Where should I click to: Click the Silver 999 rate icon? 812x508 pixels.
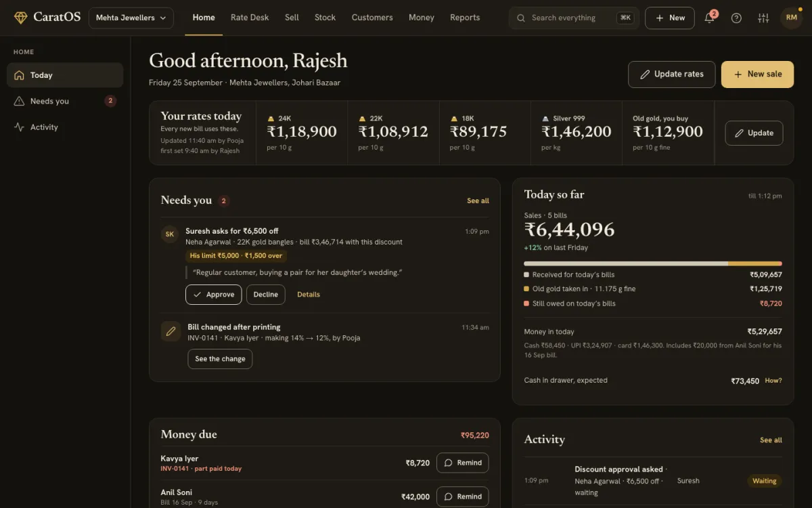coord(546,119)
